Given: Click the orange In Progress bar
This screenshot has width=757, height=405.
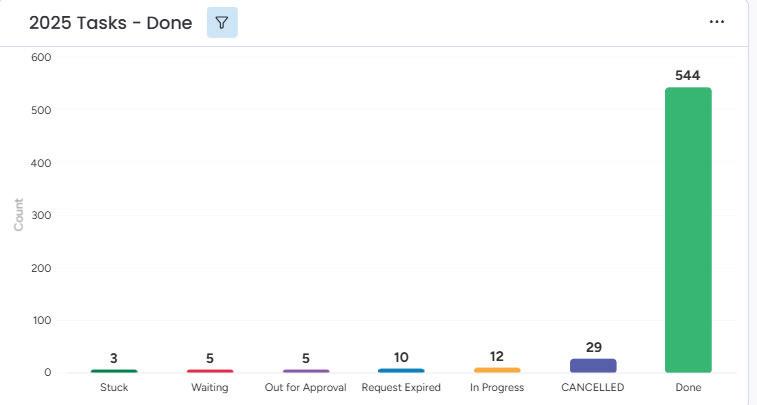Looking at the screenshot, I should pyautogui.click(x=497, y=370).
